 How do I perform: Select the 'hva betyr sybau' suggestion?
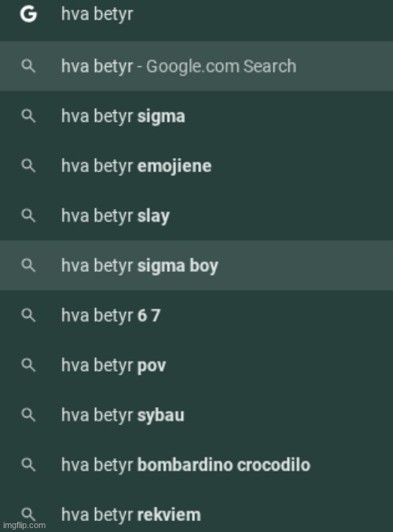pos(196,415)
